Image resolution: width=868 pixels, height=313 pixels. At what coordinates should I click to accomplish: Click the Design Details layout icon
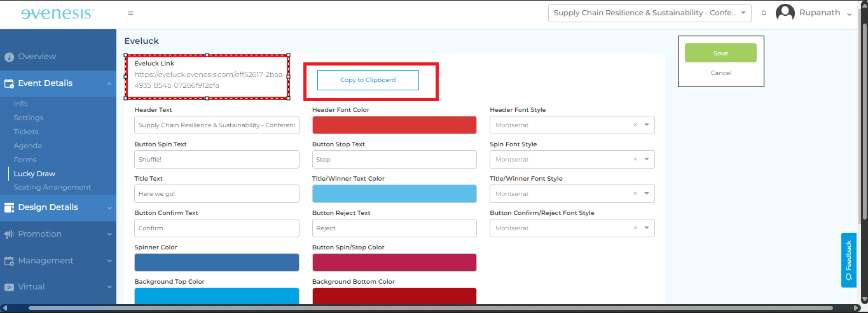(9, 207)
